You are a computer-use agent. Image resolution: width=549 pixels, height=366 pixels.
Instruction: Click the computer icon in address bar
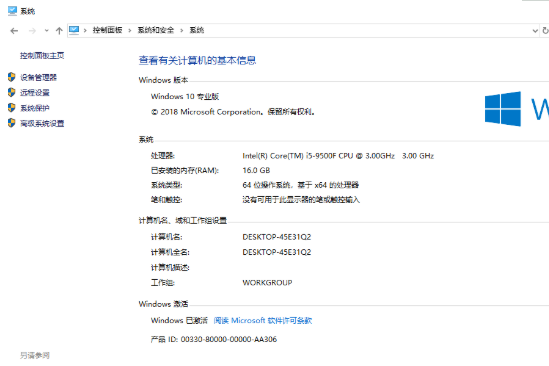(74, 30)
